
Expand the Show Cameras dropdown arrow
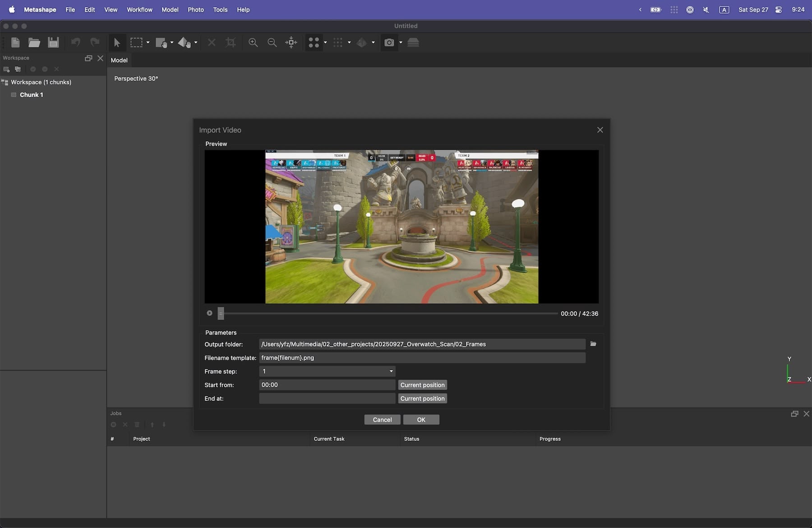tap(401, 42)
